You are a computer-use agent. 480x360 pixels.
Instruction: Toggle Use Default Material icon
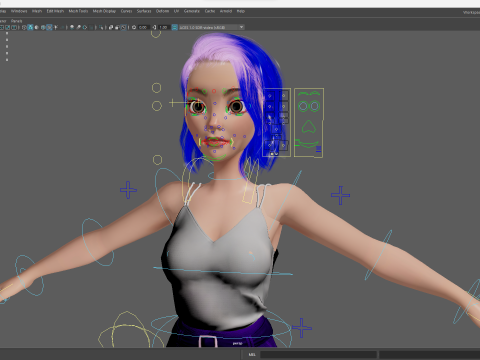tap(37, 27)
